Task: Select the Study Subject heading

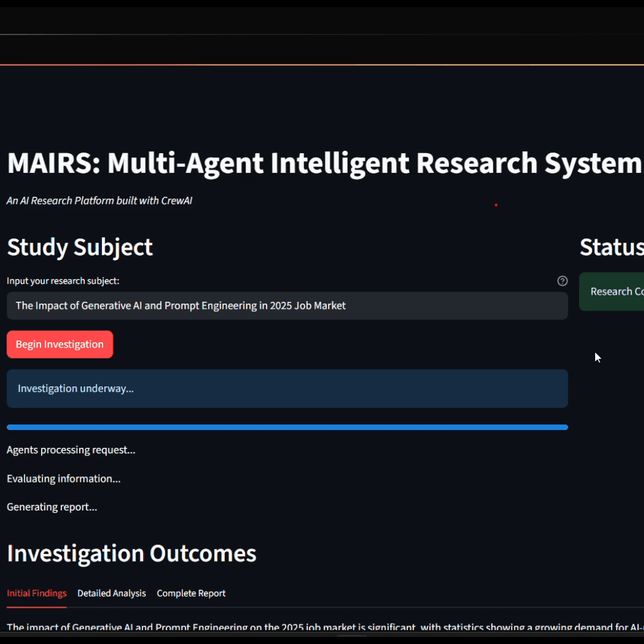Action: 79,247
